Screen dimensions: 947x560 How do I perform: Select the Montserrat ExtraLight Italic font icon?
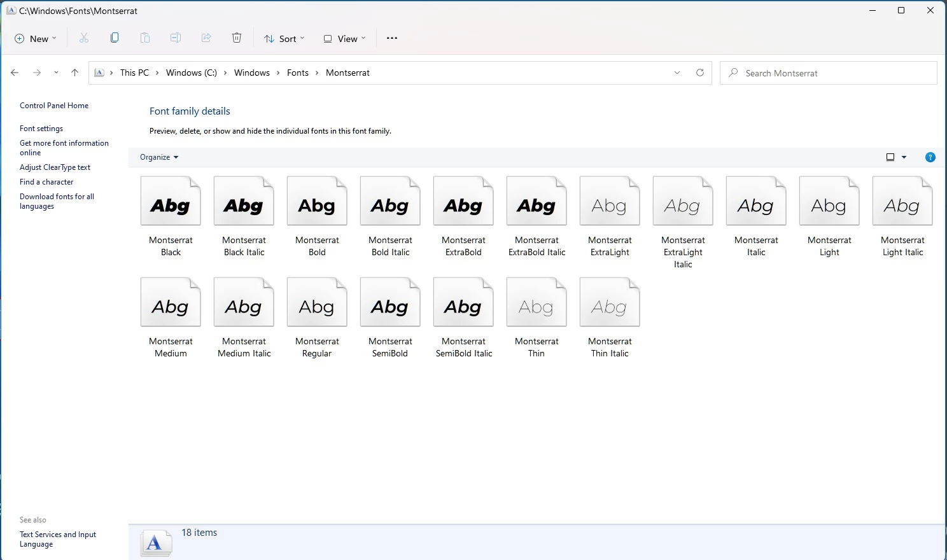pyautogui.click(x=683, y=201)
